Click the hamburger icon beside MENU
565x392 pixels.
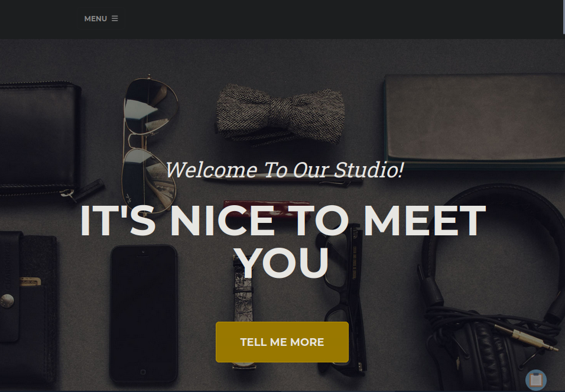[x=115, y=18]
